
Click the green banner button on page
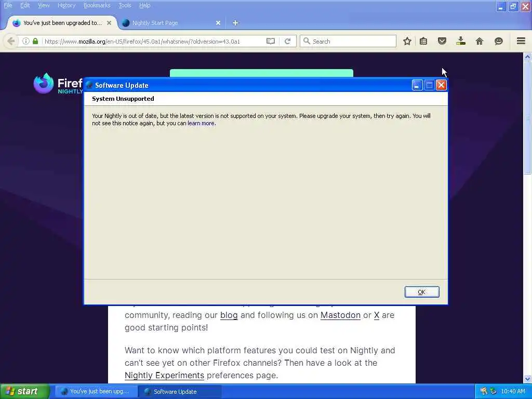pos(261,73)
